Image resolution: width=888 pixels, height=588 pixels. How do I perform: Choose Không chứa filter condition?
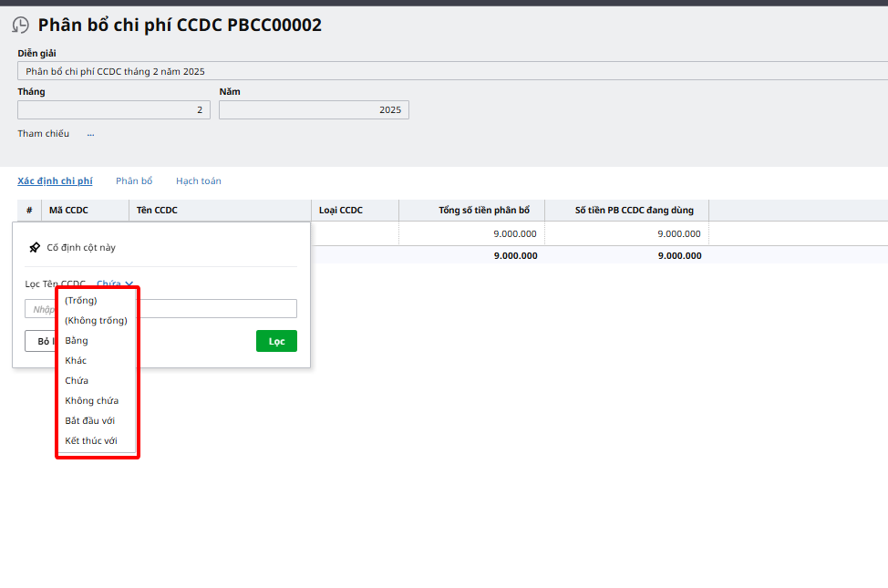(91, 400)
